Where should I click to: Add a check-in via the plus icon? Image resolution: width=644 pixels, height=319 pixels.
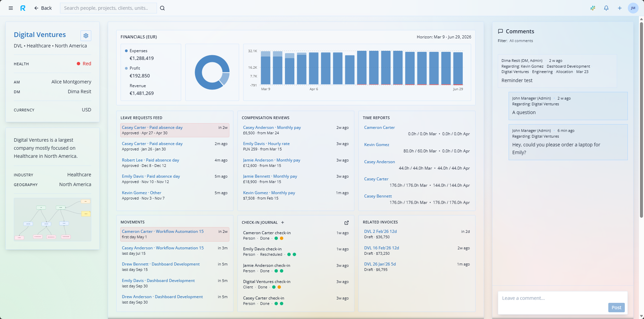282,222
